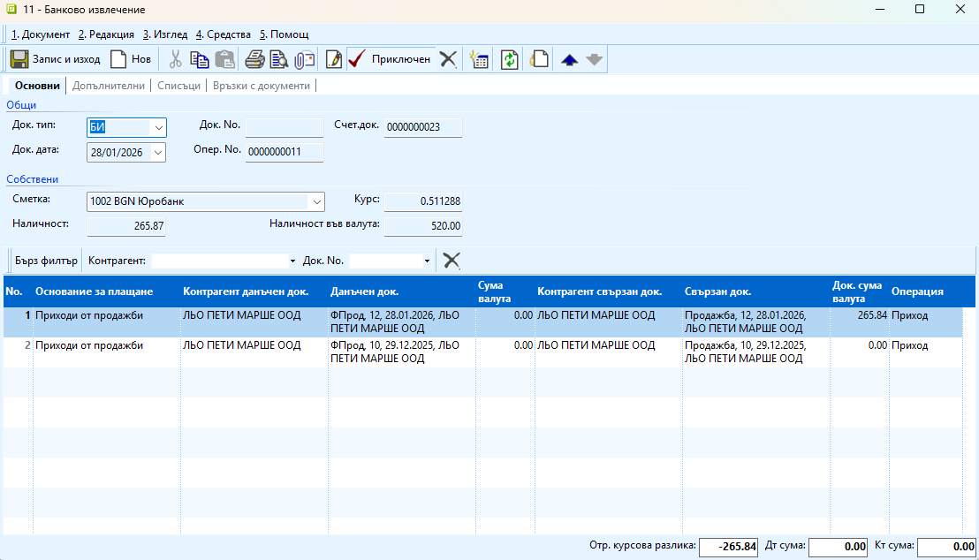
Task: Open the Редакция menu
Action: coord(106,34)
